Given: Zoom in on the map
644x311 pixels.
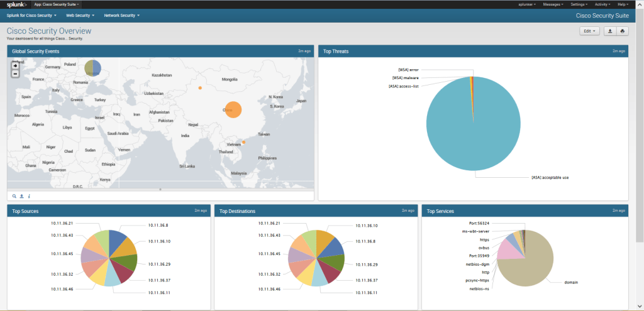Looking at the screenshot, I should point(16,65).
